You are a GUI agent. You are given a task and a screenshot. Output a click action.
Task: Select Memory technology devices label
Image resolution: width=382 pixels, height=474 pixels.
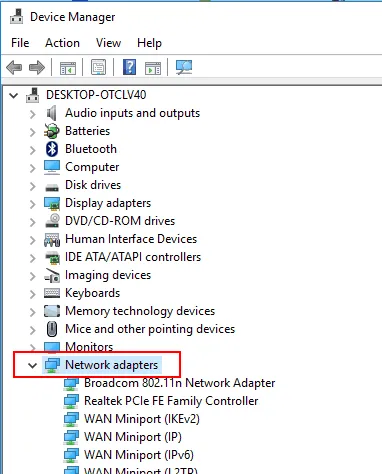140,311
